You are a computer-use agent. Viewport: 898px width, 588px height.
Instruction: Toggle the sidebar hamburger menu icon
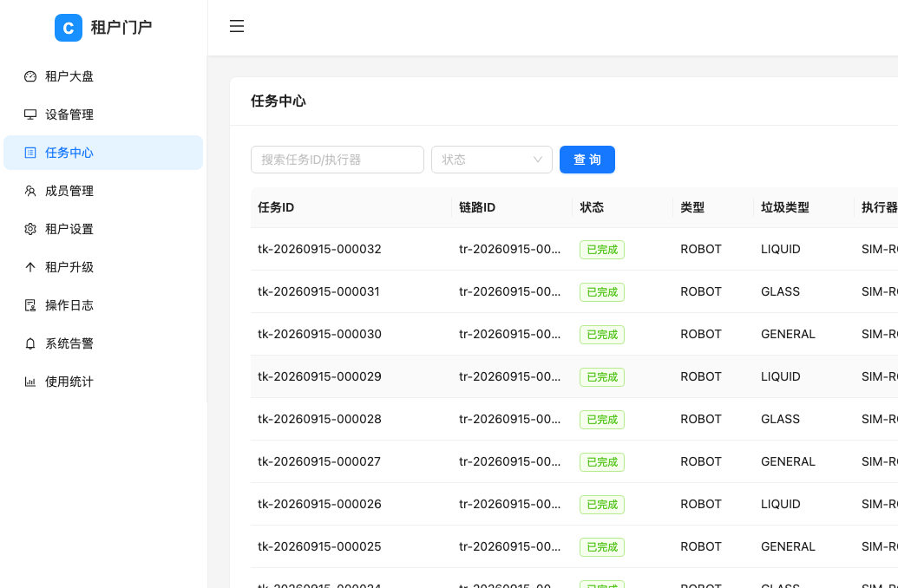[x=237, y=26]
